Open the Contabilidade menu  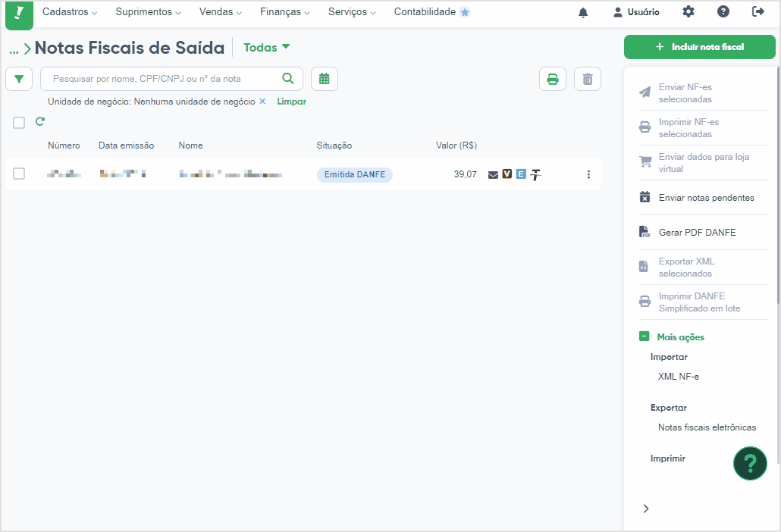[x=425, y=11]
